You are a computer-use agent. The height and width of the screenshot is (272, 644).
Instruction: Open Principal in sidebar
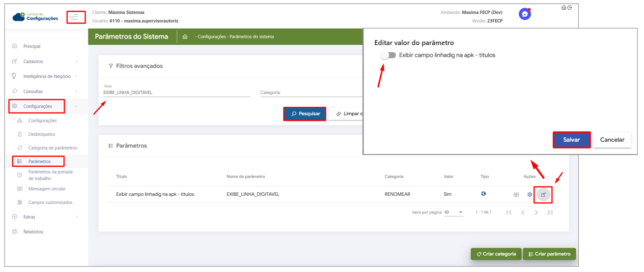[x=32, y=46]
